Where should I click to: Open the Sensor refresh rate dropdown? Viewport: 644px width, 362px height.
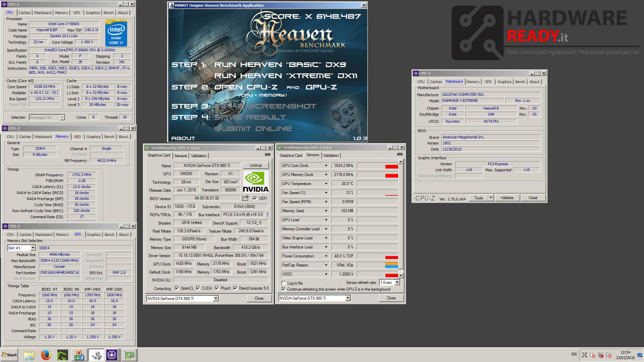pyautogui.click(x=397, y=283)
